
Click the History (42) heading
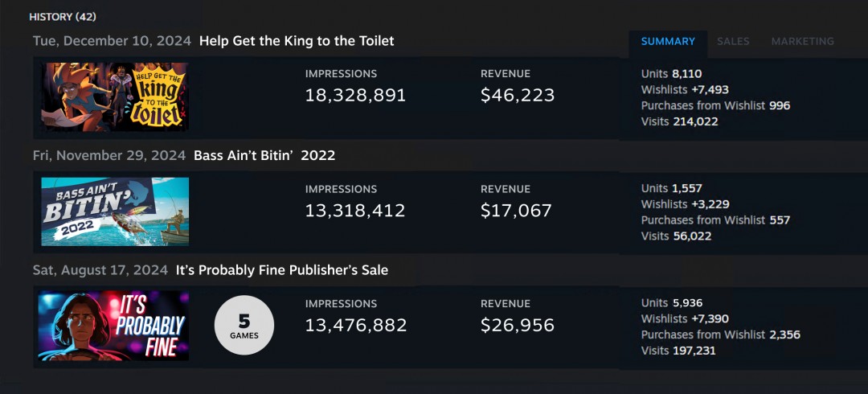tap(63, 17)
